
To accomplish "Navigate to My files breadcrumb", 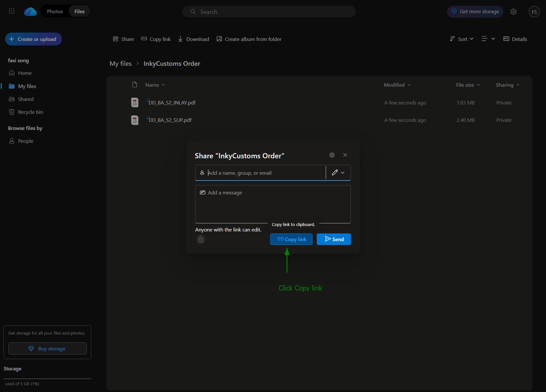I will click(x=121, y=64).
